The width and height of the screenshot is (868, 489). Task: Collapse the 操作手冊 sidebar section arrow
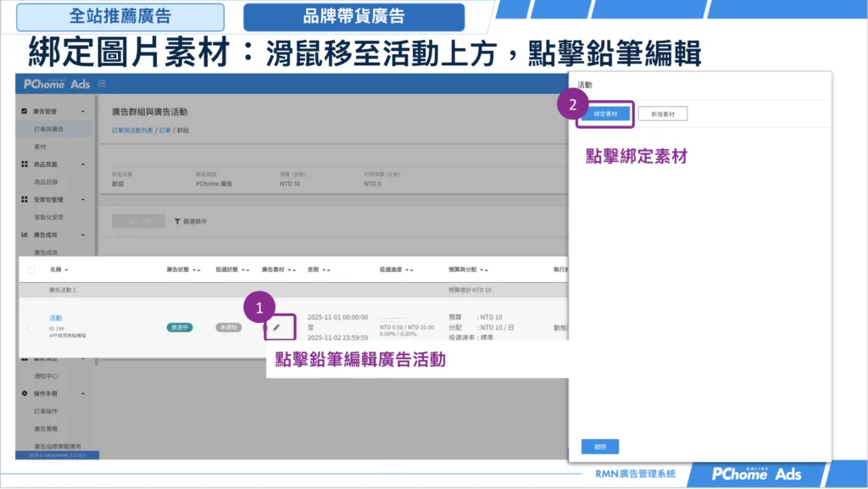[x=83, y=393]
